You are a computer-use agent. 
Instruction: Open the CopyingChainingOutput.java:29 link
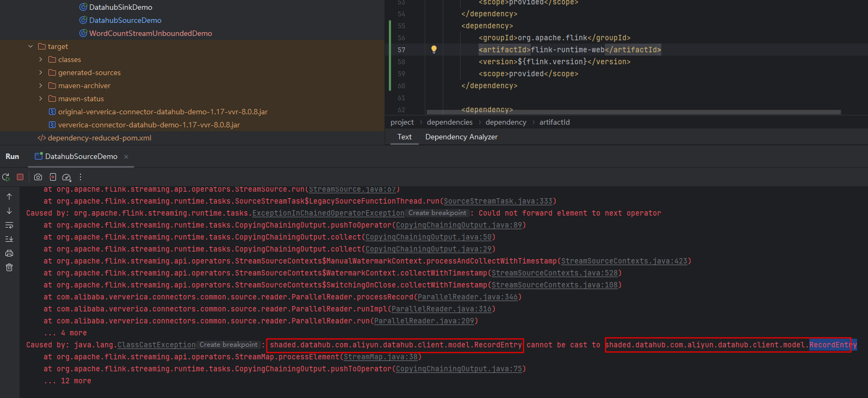click(429, 249)
